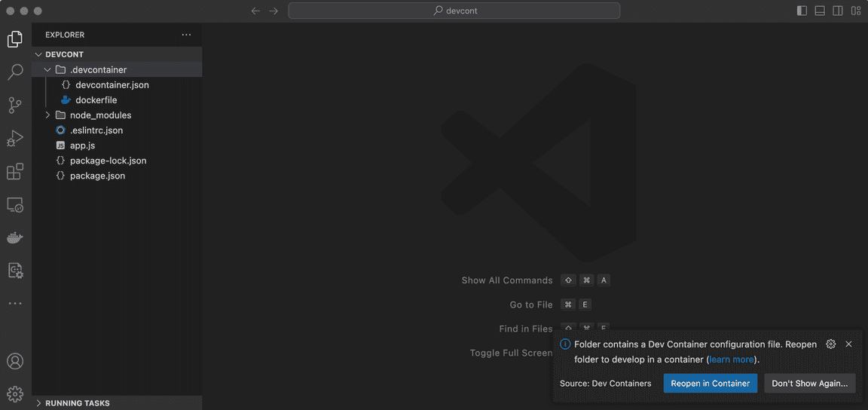Toggle the primary side bar layout icon
This screenshot has width=868, height=410.
pos(802,11)
